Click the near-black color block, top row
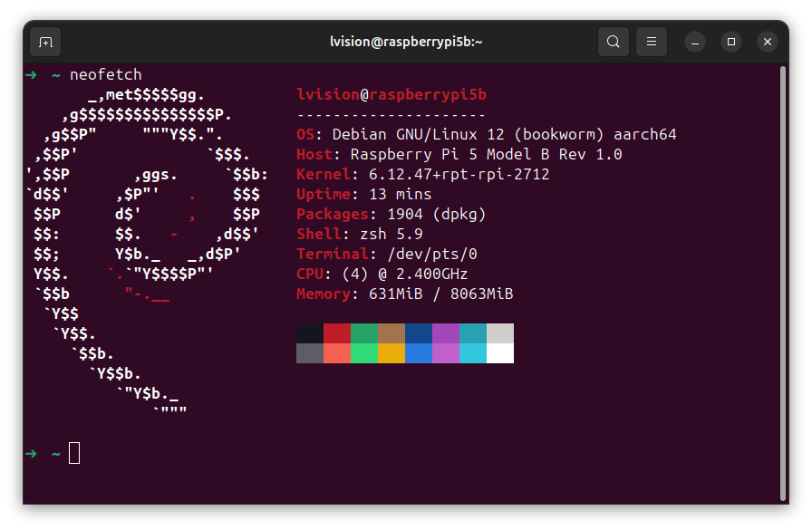Image resolution: width=812 pixels, height=530 pixels. tap(310, 333)
